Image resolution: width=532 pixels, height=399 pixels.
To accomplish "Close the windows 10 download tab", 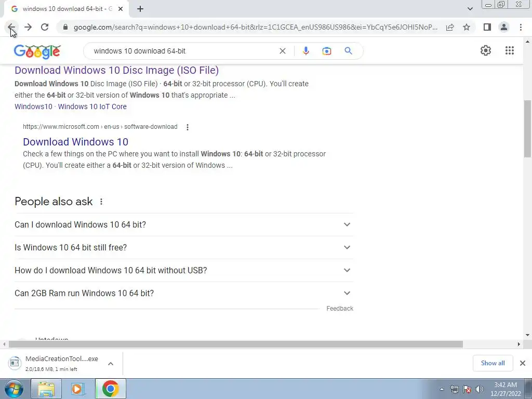I will 121,9.
